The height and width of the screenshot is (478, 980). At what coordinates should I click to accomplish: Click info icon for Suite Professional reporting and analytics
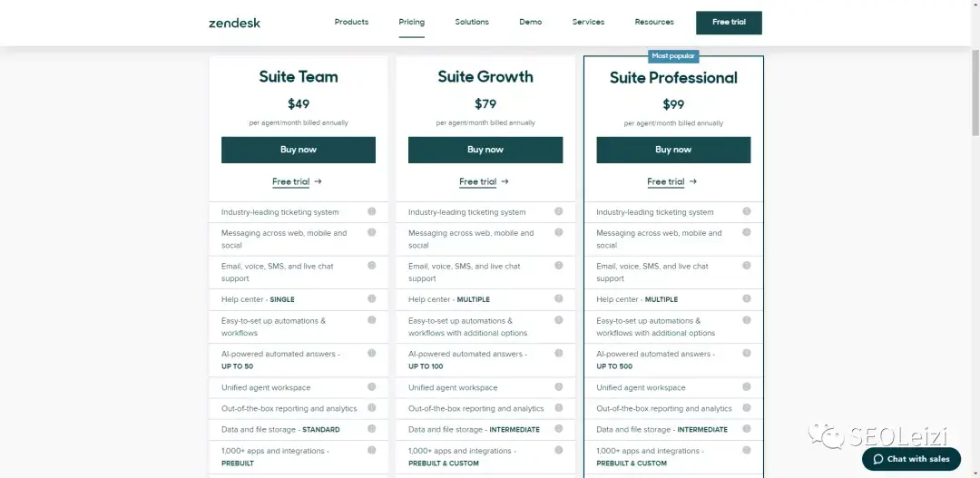click(x=747, y=408)
